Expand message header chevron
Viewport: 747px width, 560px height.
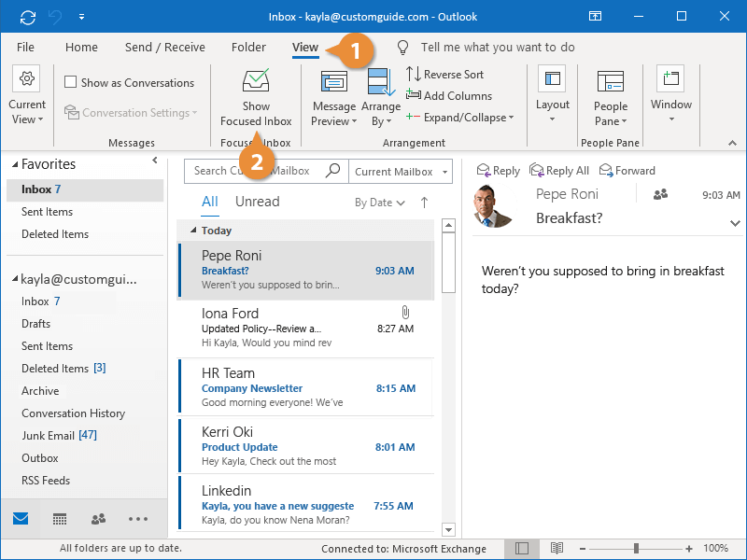coord(735,223)
